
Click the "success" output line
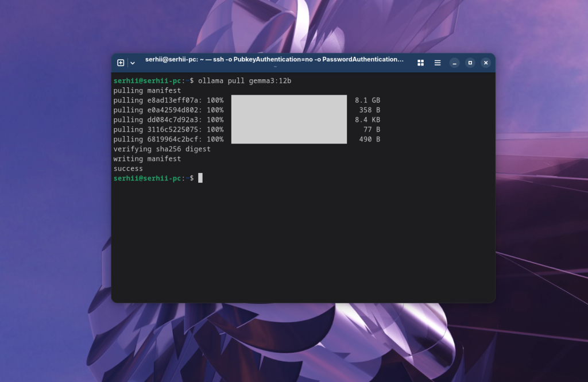coord(128,168)
